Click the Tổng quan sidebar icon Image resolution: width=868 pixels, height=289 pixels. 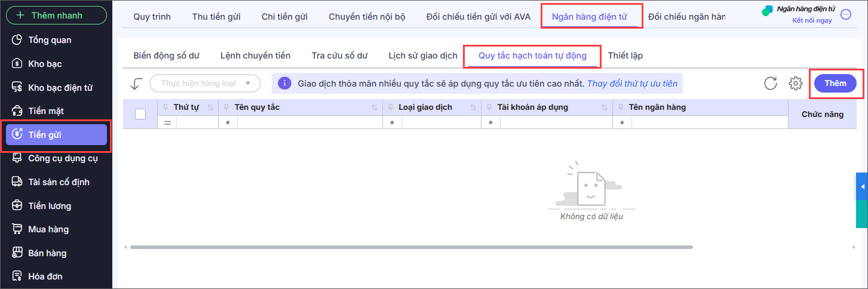pos(17,40)
